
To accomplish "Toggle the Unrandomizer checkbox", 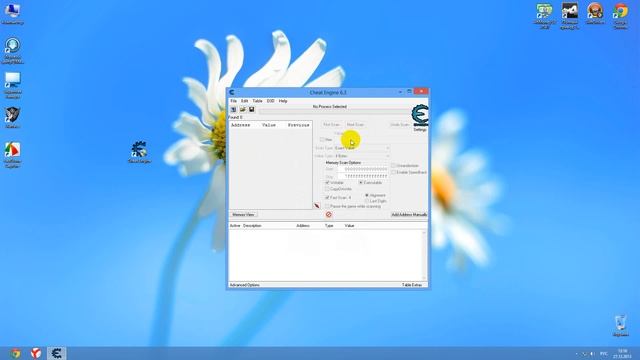I will click(393, 166).
